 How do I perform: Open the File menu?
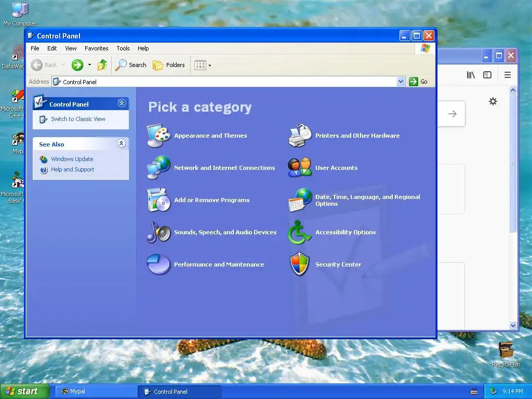[35, 48]
